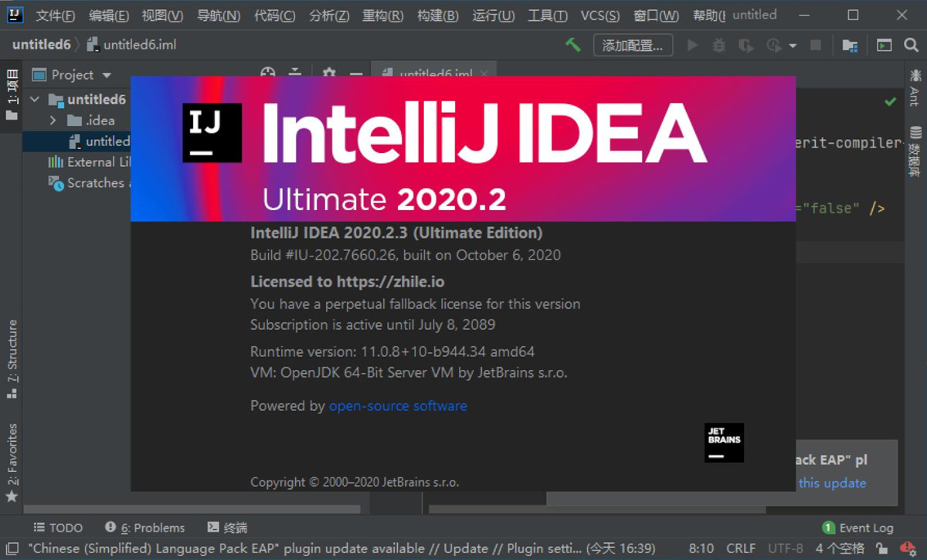Click the open-source software link
Image resolution: width=927 pixels, height=560 pixels.
pos(398,406)
